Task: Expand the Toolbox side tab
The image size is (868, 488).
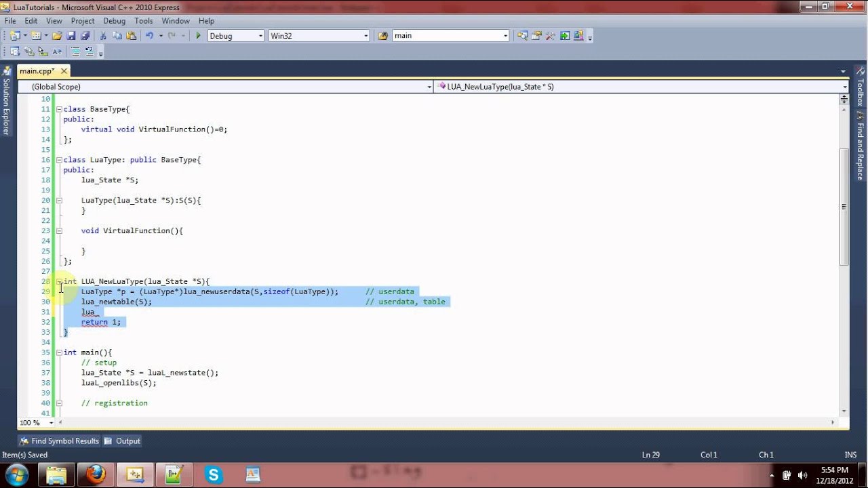Action: pyautogui.click(x=860, y=86)
